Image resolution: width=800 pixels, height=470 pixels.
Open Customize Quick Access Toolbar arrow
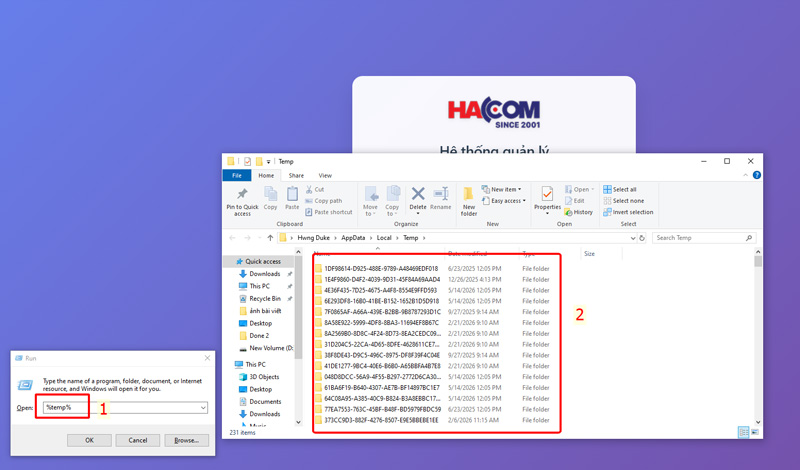(268, 162)
